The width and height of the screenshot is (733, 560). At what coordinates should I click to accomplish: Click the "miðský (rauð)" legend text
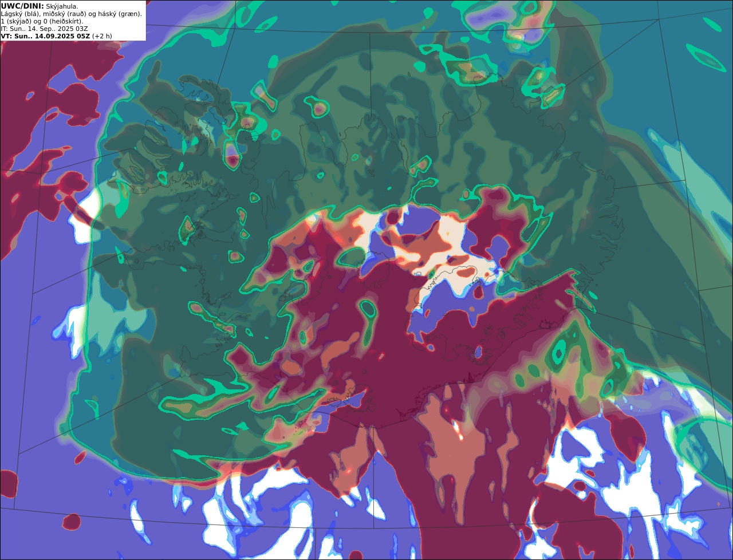click(64, 14)
